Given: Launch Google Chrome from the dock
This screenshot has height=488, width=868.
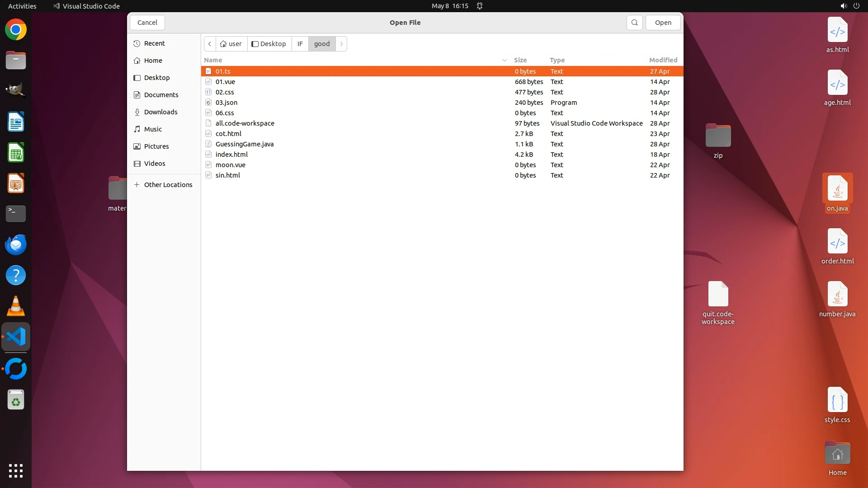Looking at the screenshot, I should 16,30.
